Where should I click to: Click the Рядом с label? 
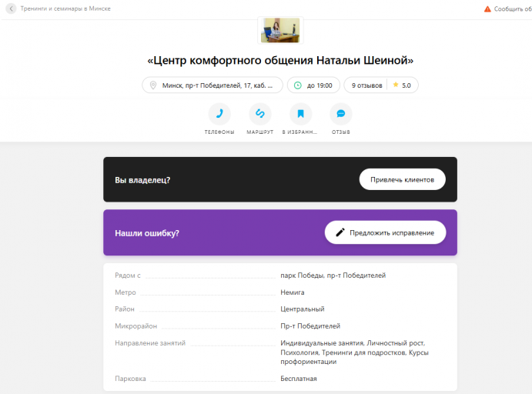[x=128, y=275]
